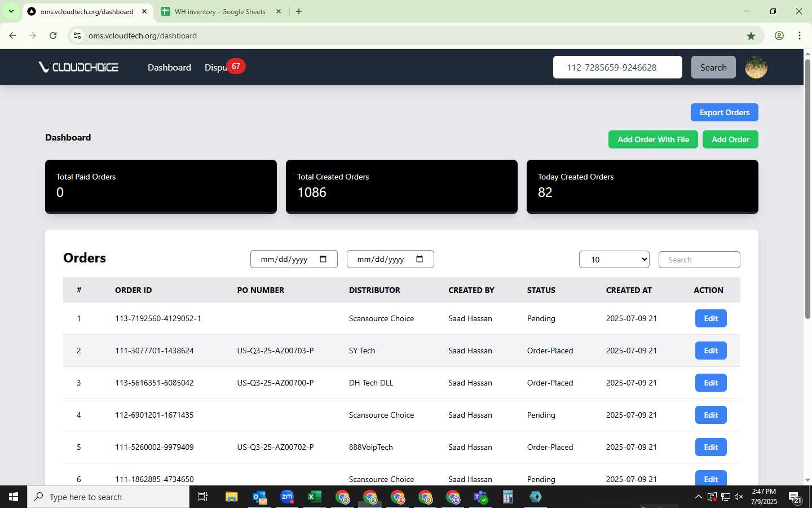Go back in browser history
The image size is (812, 508).
tap(12, 36)
